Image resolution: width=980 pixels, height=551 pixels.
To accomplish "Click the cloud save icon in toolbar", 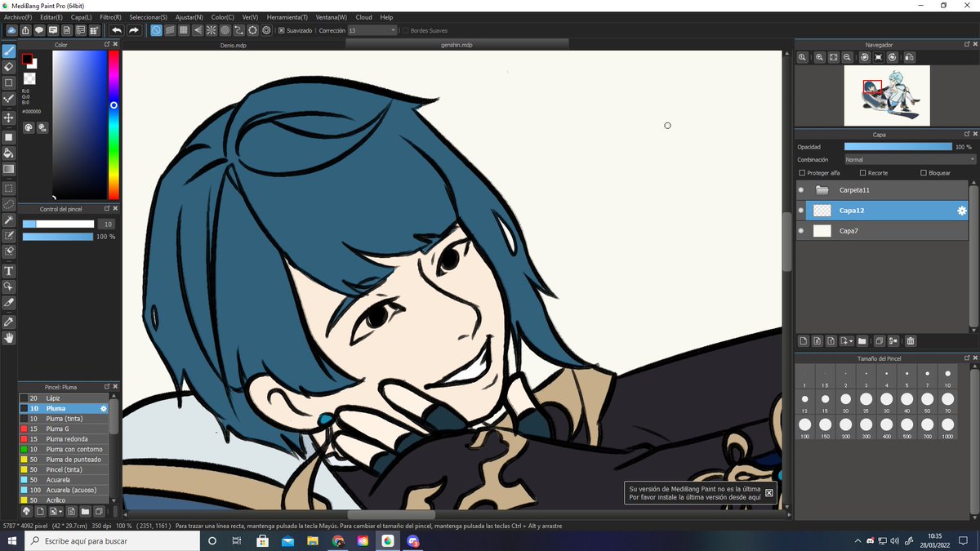I will click(x=11, y=30).
